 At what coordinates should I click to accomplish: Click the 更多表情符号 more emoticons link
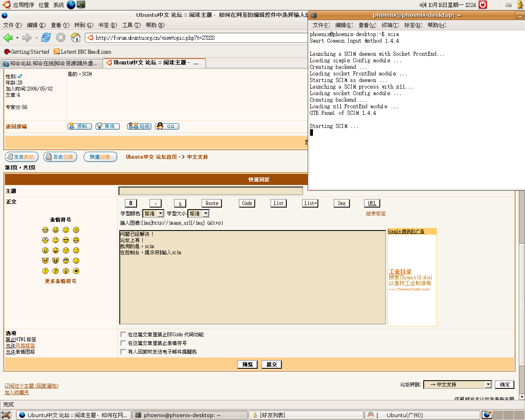coord(61,281)
